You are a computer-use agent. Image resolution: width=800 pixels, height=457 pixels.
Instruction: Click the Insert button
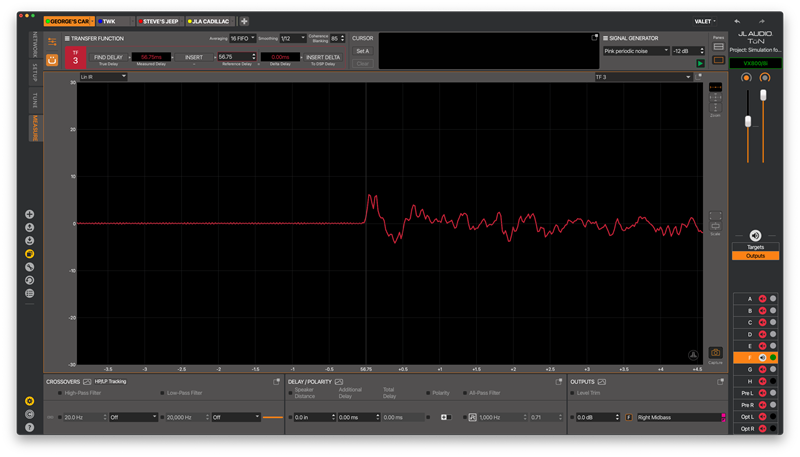[x=194, y=57]
